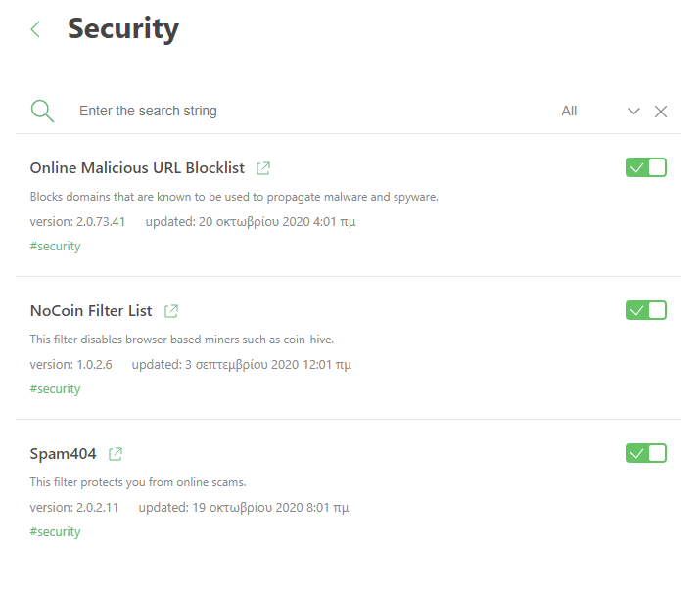Screen dimensions: 700x589
Task: Focus the search string input field
Action: [x=312, y=111]
